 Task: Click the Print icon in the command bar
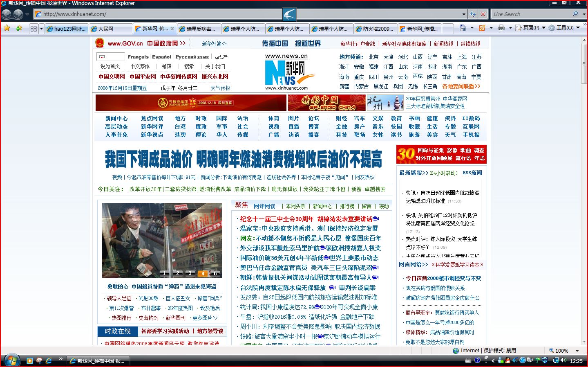coord(501,28)
